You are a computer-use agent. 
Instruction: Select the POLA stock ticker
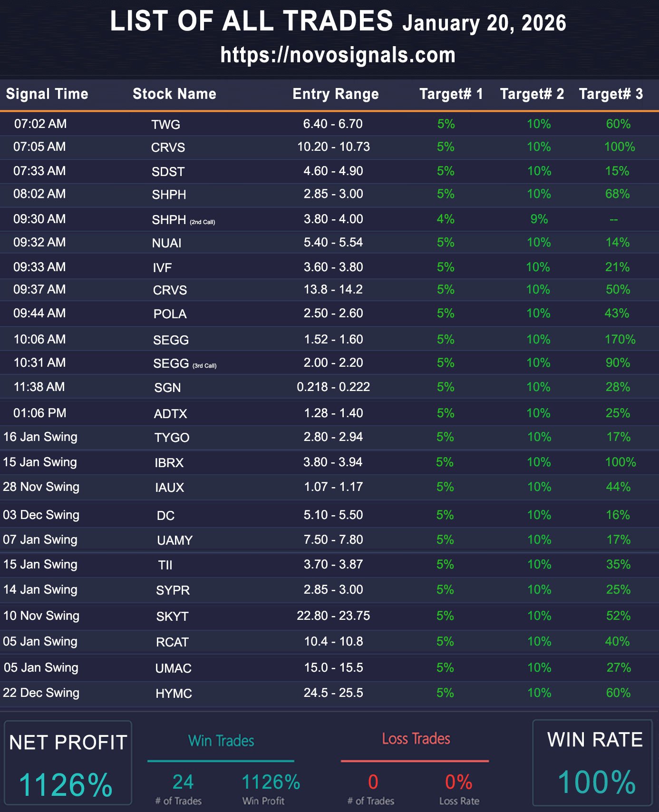coord(170,314)
